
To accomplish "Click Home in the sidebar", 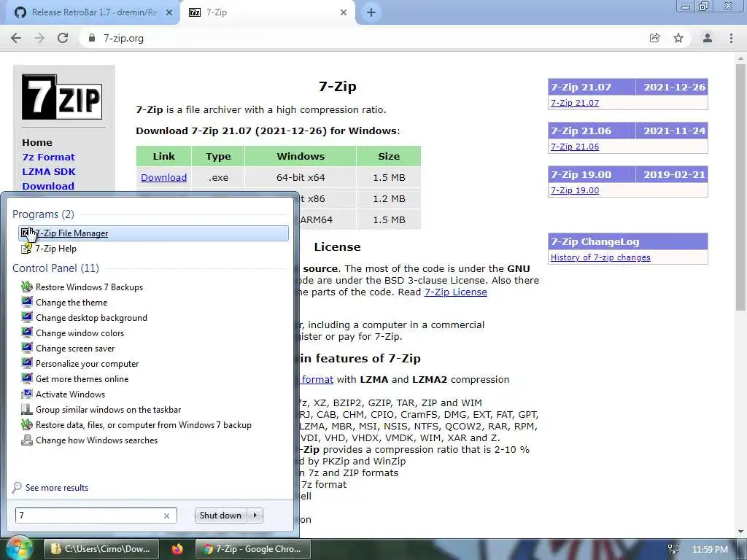I will click(37, 142).
